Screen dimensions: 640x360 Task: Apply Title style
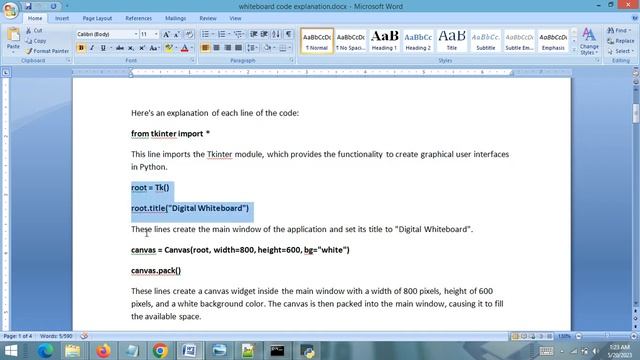pos(452,40)
